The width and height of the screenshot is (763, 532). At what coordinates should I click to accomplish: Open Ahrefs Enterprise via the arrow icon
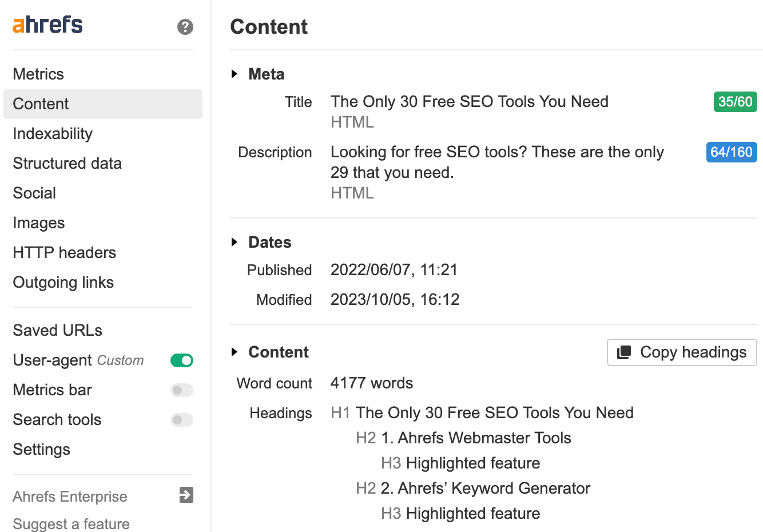click(x=186, y=496)
